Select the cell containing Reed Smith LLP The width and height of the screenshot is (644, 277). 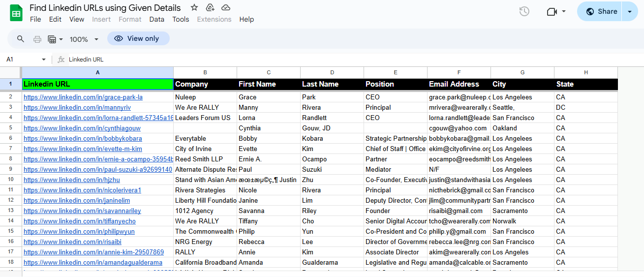click(x=205, y=159)
